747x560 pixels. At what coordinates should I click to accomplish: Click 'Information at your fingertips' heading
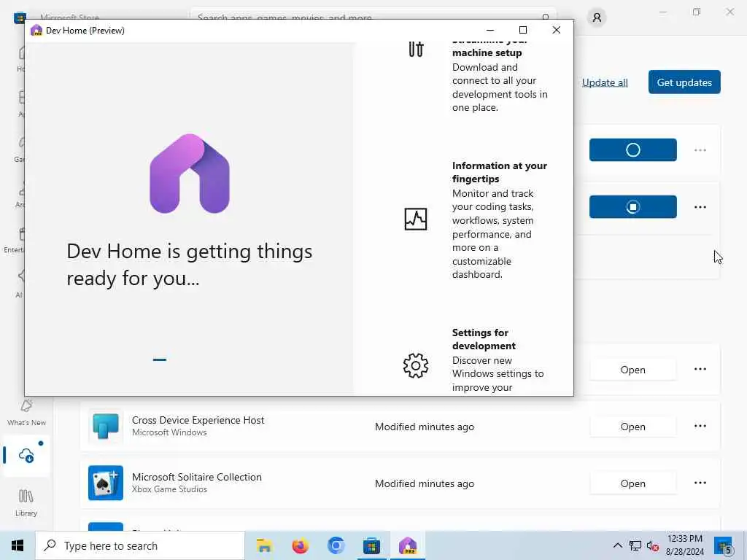(499, 172)
